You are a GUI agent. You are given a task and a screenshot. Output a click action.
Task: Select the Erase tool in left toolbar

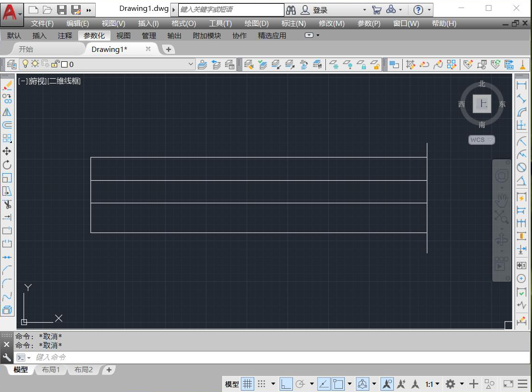tap(7, 86)
